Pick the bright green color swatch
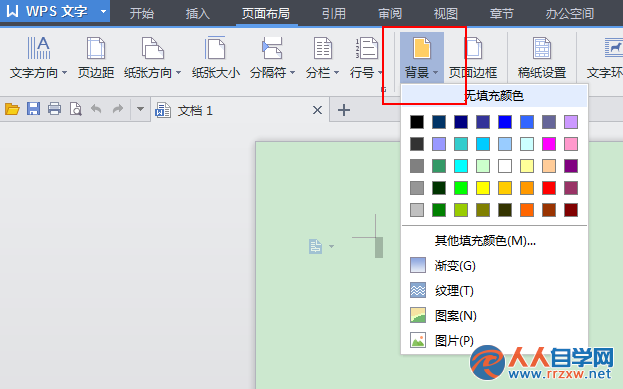The image size is (623, 389). click(x=461, y=188)
